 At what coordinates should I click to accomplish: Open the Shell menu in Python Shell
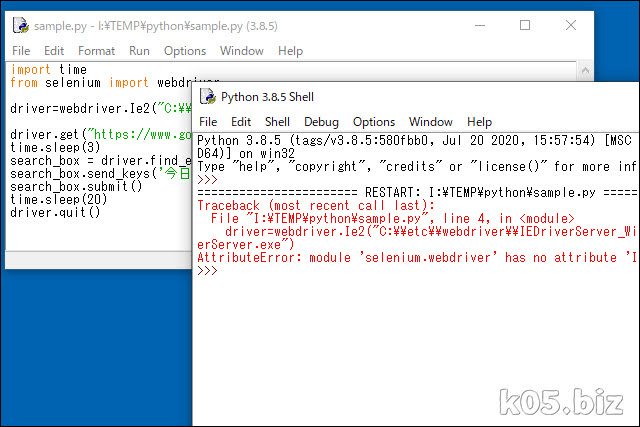tap(277, 122)
